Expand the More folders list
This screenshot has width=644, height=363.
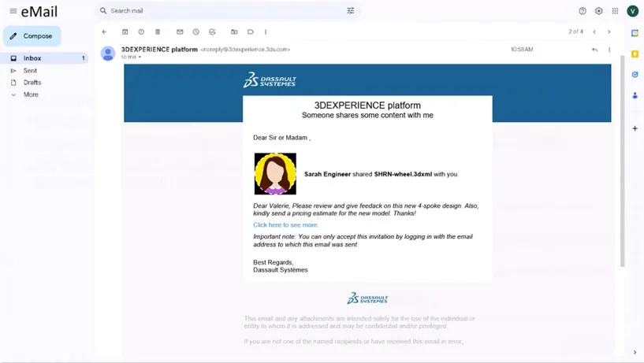pyautogui.click(x=31, y=94)
